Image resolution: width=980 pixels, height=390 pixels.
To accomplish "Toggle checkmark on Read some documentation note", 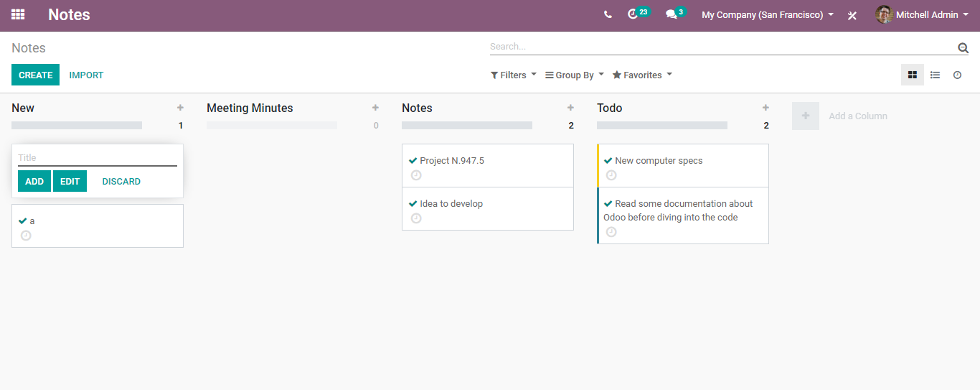I will point(608,204).
